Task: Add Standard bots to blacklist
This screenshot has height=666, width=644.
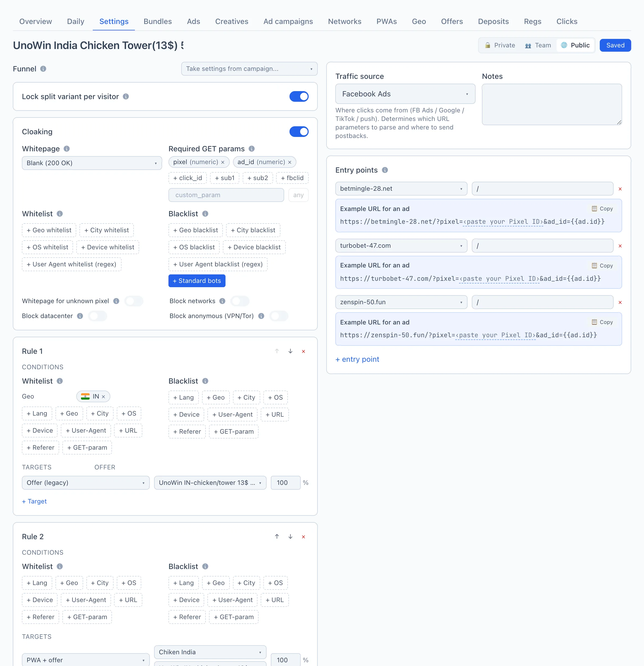Action: (197, 281)
